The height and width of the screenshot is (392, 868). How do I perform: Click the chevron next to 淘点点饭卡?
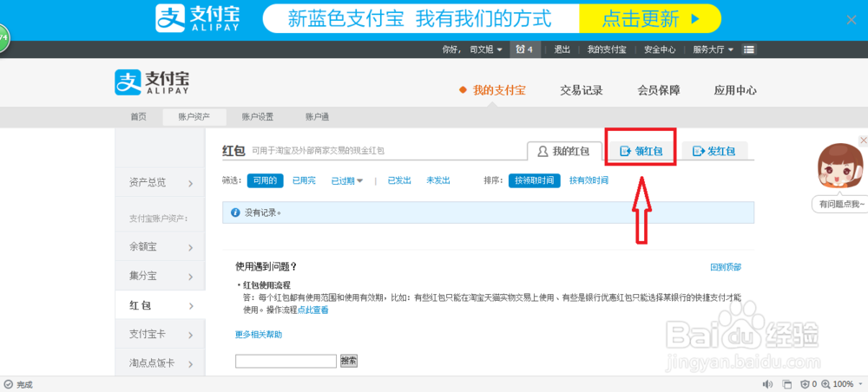click(x=190, y=363)
